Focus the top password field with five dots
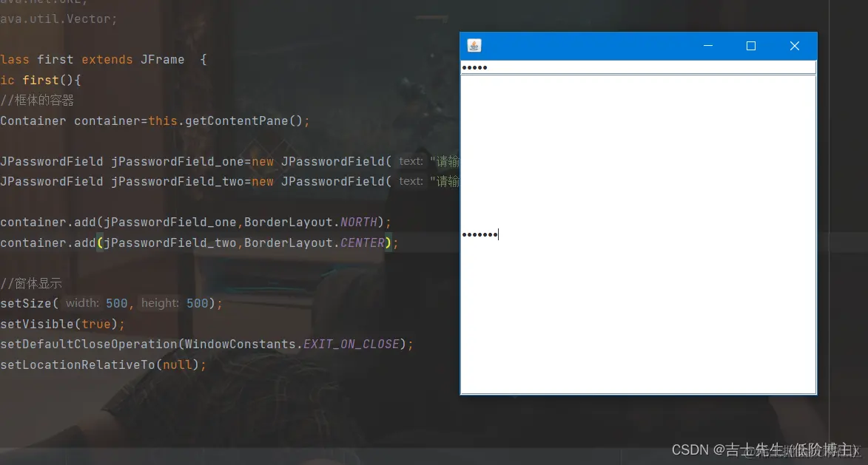The height and width of the screenshot is (465, 868). tap(639, 67)
